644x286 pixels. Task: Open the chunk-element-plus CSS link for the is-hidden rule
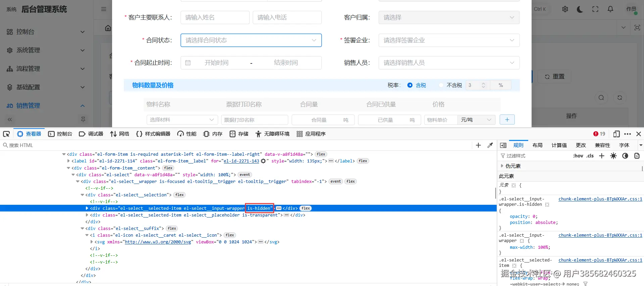pyautogui.click(x=600, y=199)
